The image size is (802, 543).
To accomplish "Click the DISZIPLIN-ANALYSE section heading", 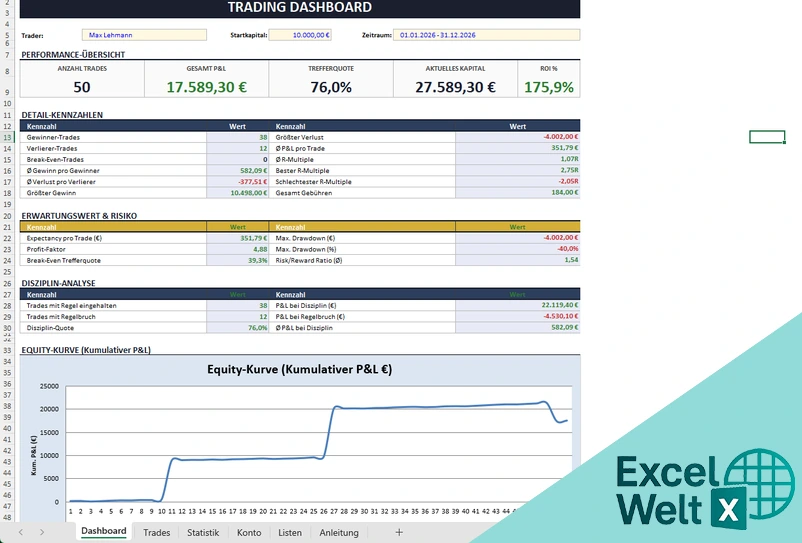I will [x=58, y=283].
